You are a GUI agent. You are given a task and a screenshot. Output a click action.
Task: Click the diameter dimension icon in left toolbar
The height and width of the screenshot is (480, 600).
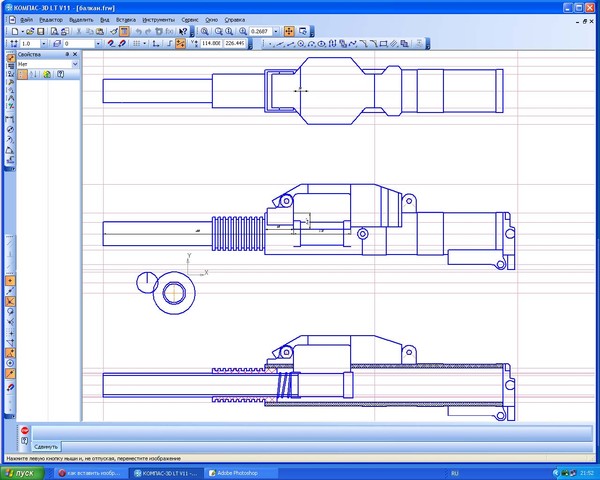[10, 129]
